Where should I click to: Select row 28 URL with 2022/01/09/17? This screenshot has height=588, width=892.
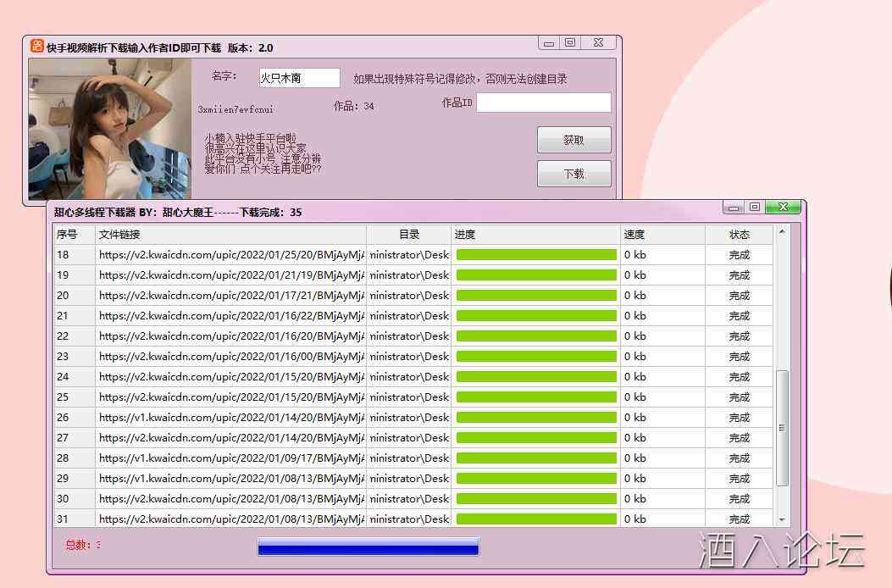pos(231,458)
